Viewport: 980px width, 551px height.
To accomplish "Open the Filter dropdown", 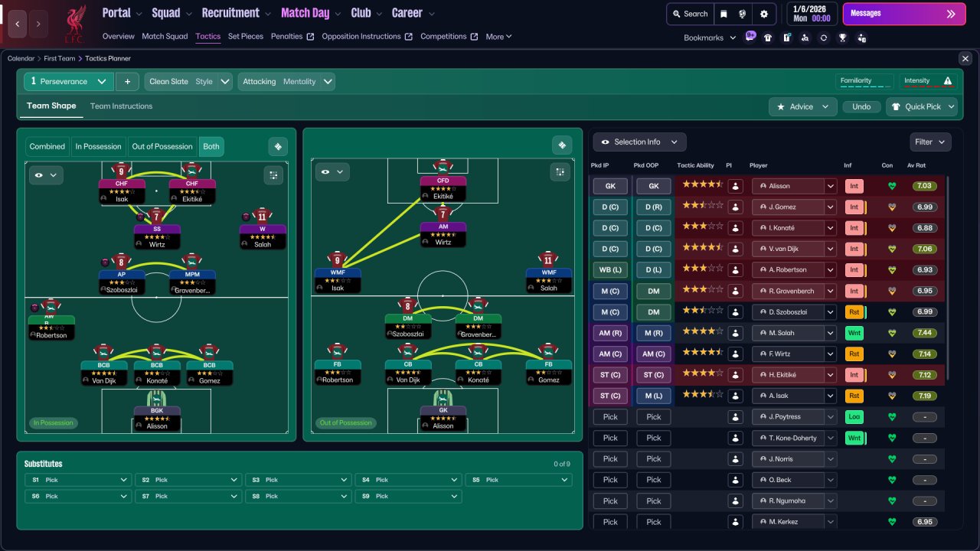I will click(x=931, y=142).
